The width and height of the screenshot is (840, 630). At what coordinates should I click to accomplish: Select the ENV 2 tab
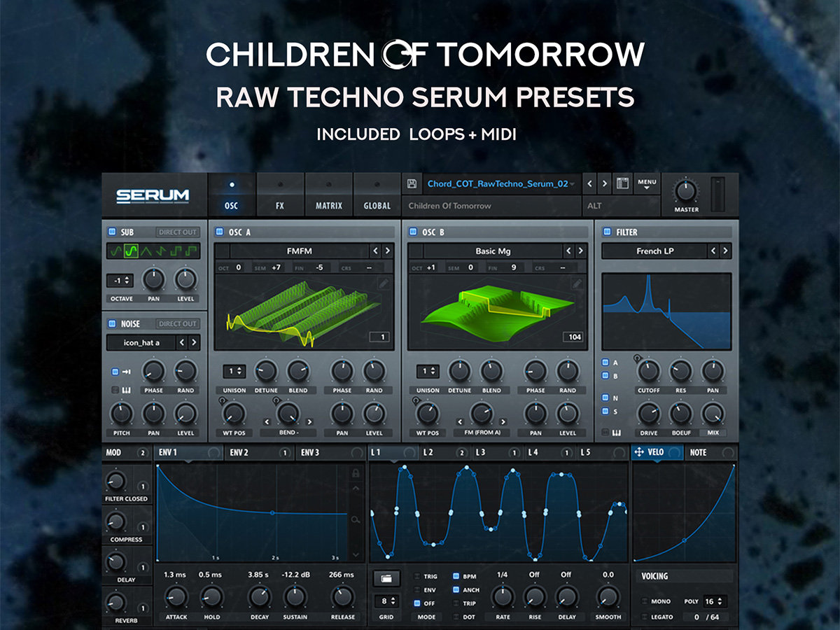(x=240, y=453)
